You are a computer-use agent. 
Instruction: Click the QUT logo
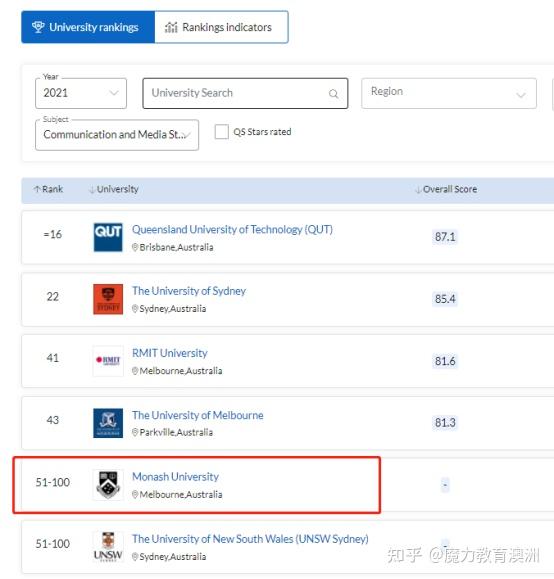pos(108,237)
